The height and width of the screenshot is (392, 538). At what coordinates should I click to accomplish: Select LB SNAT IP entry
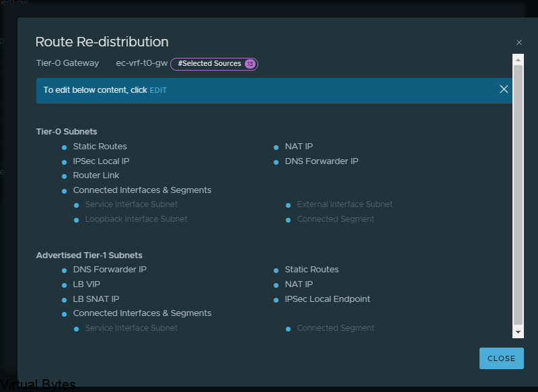click(x=96, y=299)
